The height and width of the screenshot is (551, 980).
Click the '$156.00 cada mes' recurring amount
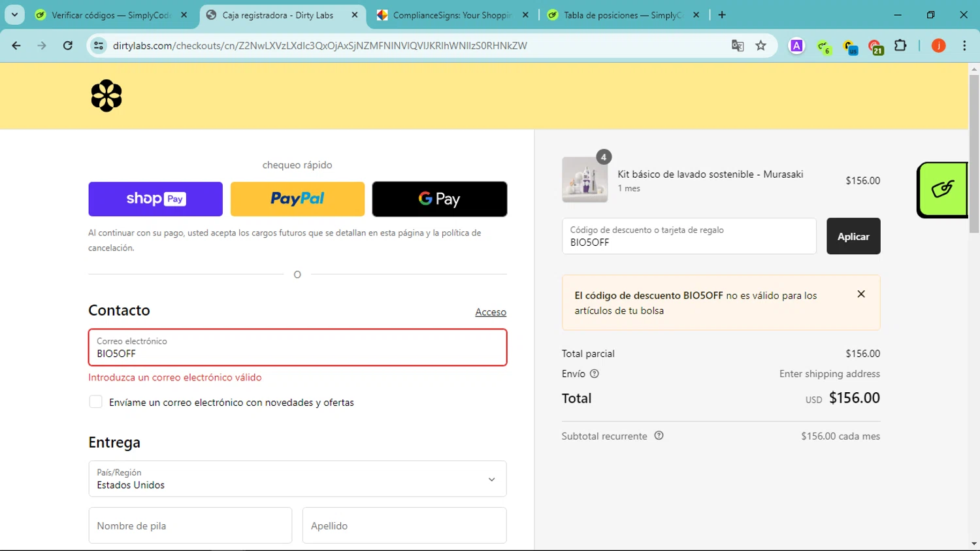(x=841, y=436)
